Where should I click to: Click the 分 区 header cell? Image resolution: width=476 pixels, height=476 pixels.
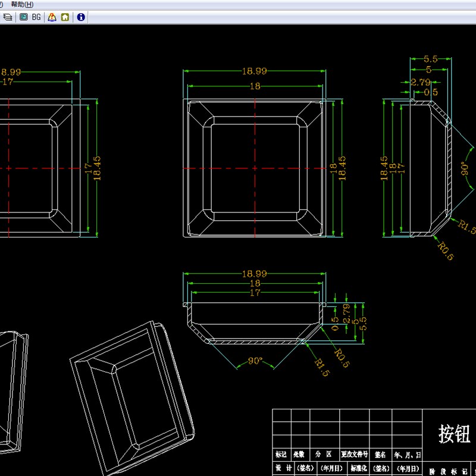click(324, 454)
